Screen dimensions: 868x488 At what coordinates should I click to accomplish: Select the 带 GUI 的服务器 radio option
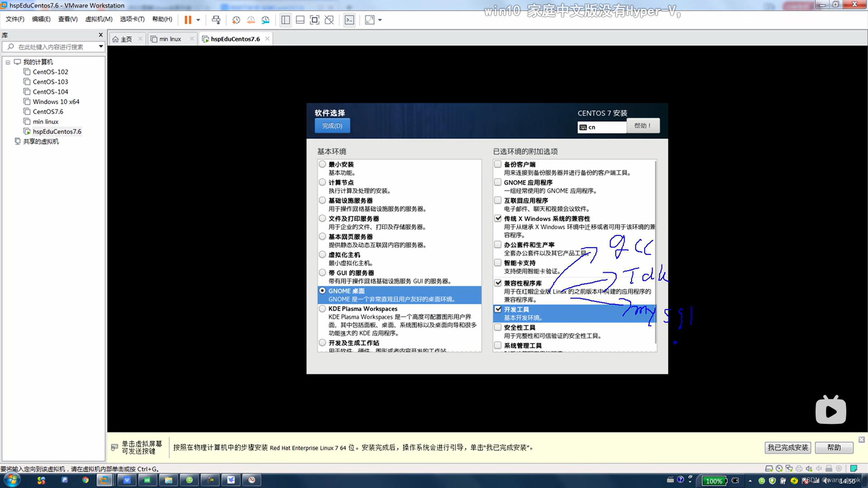(322, 273)
